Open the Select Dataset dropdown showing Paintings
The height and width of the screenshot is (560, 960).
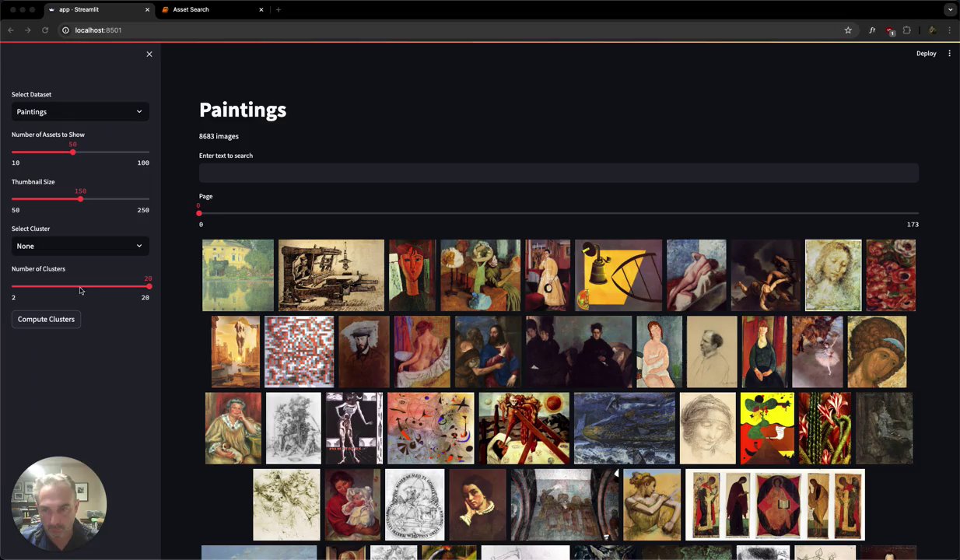coord(80,112)
